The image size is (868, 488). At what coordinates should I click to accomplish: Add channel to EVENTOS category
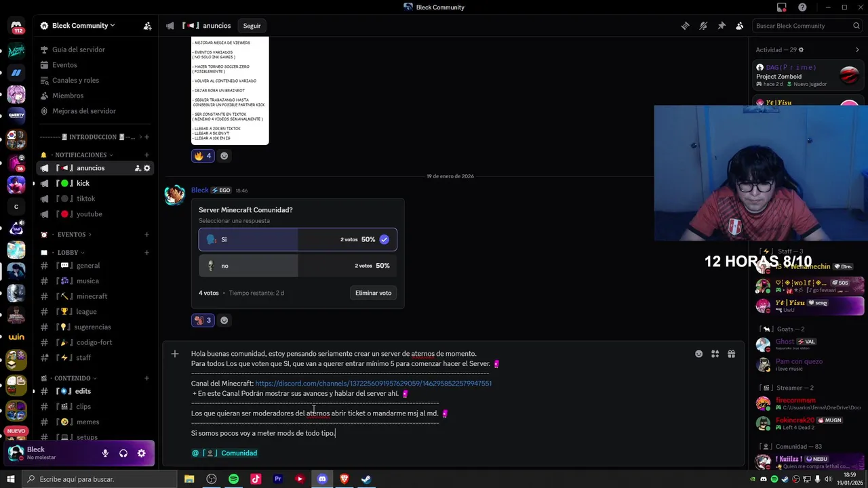(x=146, y=235)
